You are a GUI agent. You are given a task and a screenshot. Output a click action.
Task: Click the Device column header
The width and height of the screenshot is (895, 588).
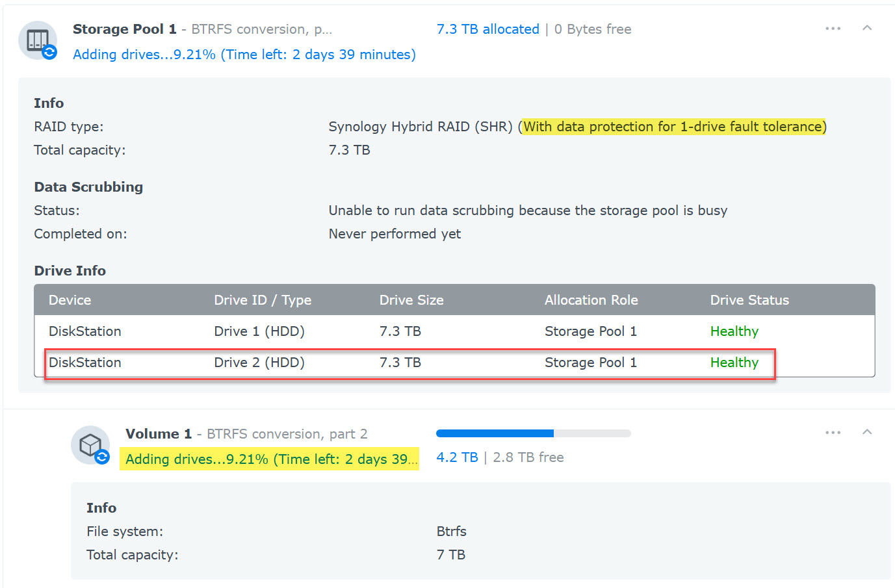pos(70,300)
